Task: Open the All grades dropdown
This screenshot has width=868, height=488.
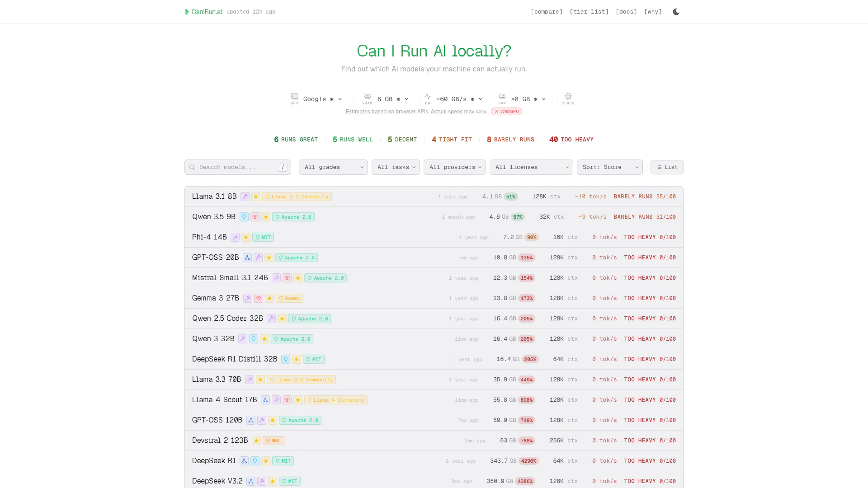Action: coord(333,167)
